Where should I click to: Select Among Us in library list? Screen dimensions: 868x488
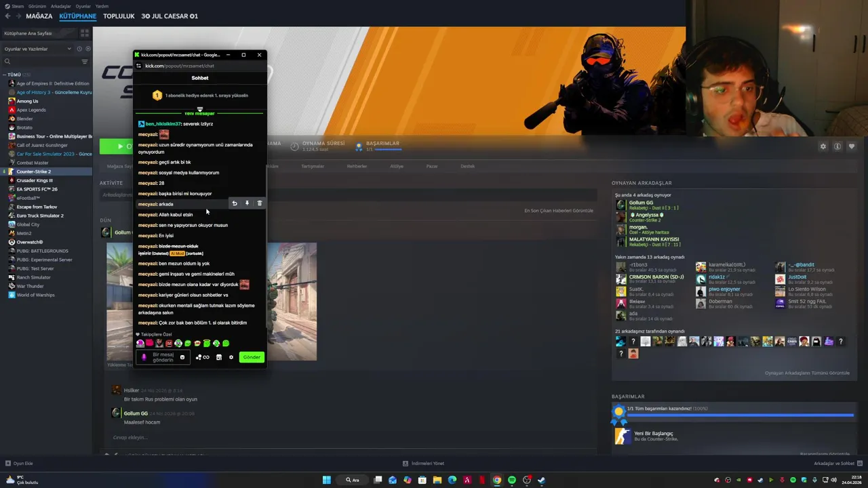pos(27,101)
